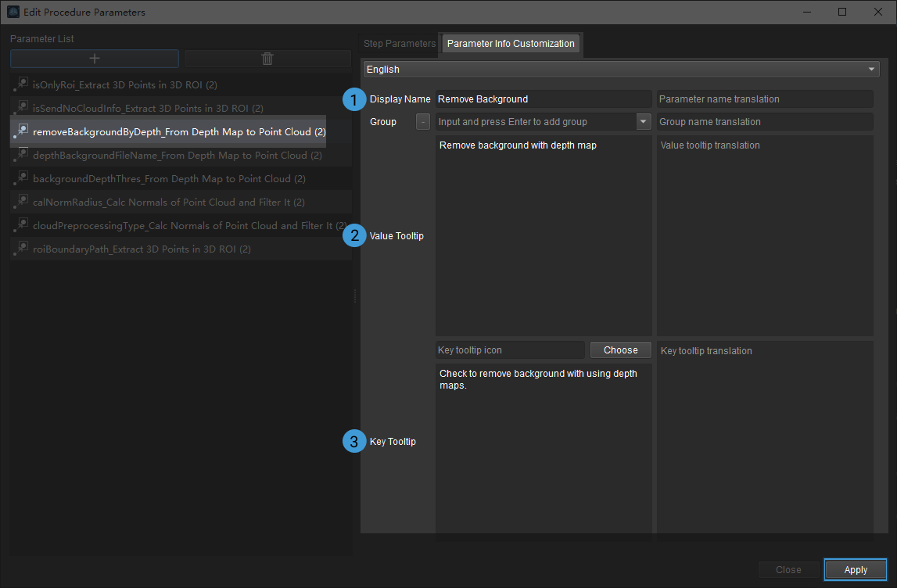This screenshot has height=588, width=897.
Task: Click Value Tooltip text area
Action: [x=544, y=235]
